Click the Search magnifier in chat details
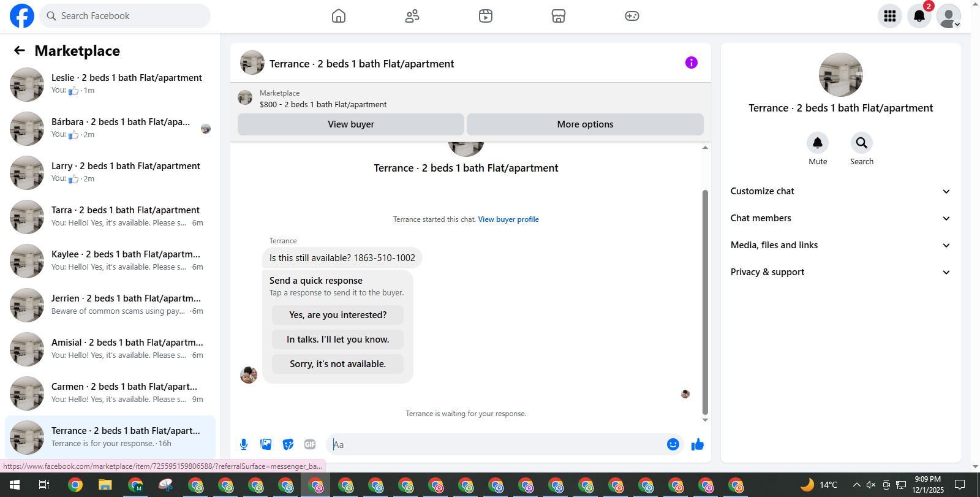 [x=862, y=143]
